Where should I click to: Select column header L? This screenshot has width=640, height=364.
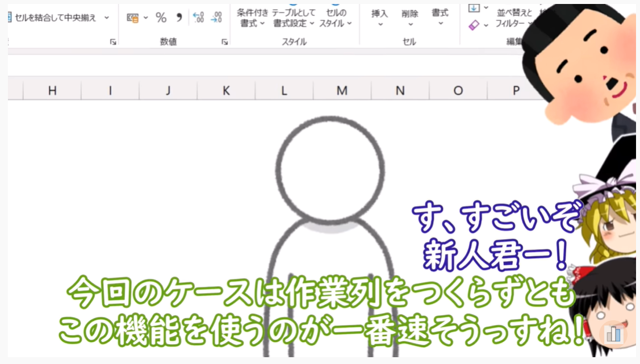(x=284, y=90)
